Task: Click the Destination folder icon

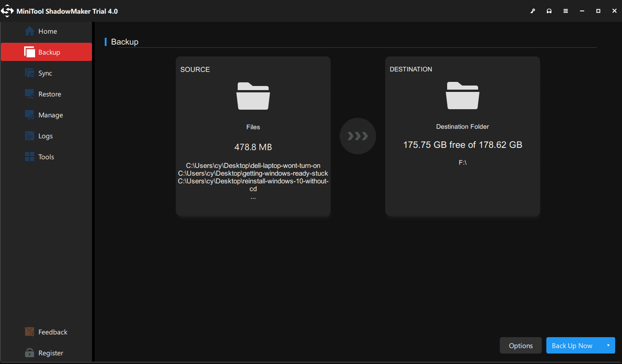Action: (x=463, y=96)
